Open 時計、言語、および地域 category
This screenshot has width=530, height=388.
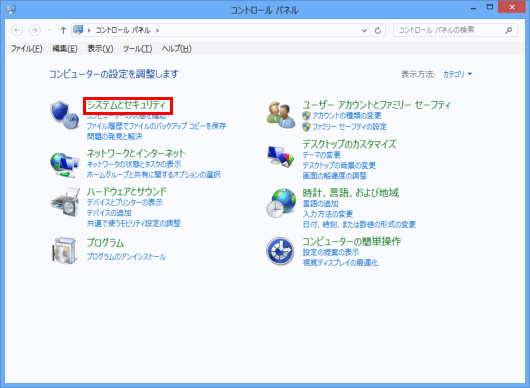[x=351, y=193]
